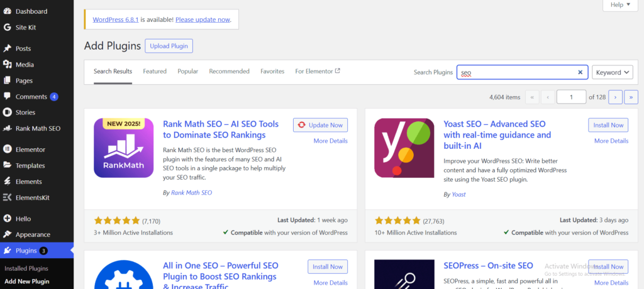Click the Please update now link
644x289 pixels.
[203, 19]
